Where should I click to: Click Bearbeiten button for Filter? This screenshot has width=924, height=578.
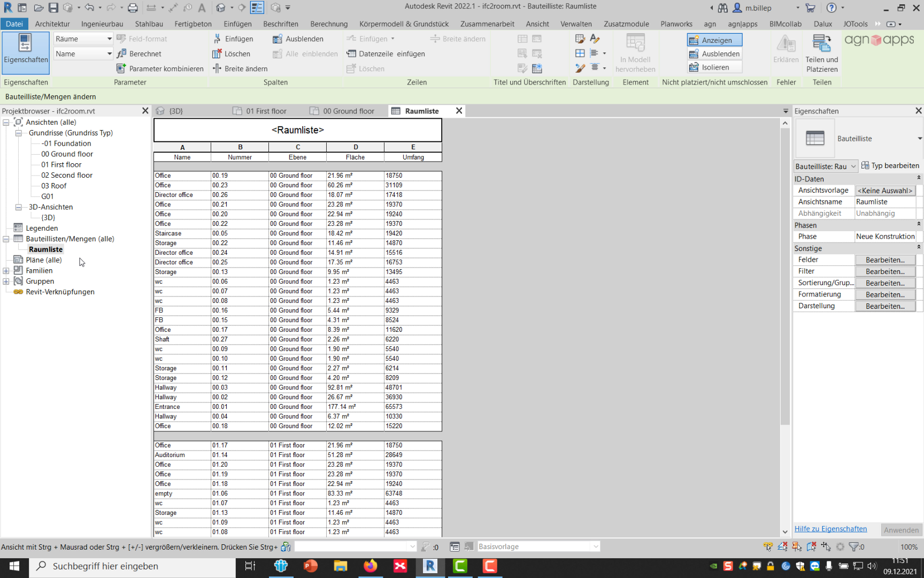click(885, 271)
